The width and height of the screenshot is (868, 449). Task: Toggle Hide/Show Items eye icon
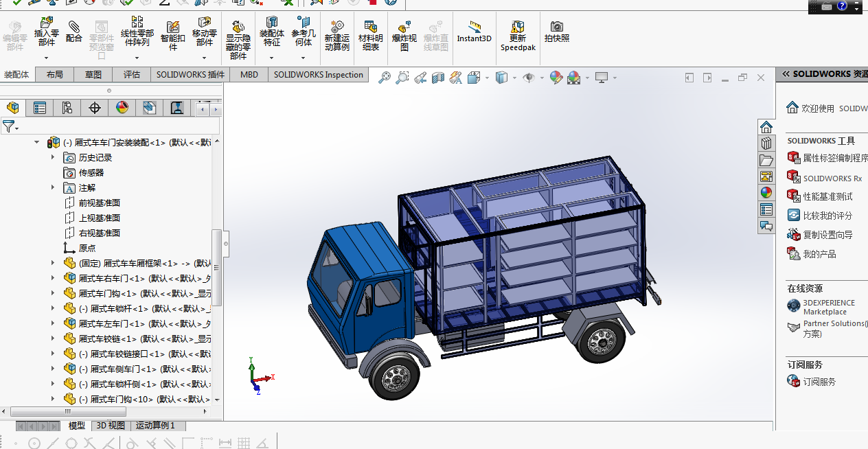[x=529, y=78]
